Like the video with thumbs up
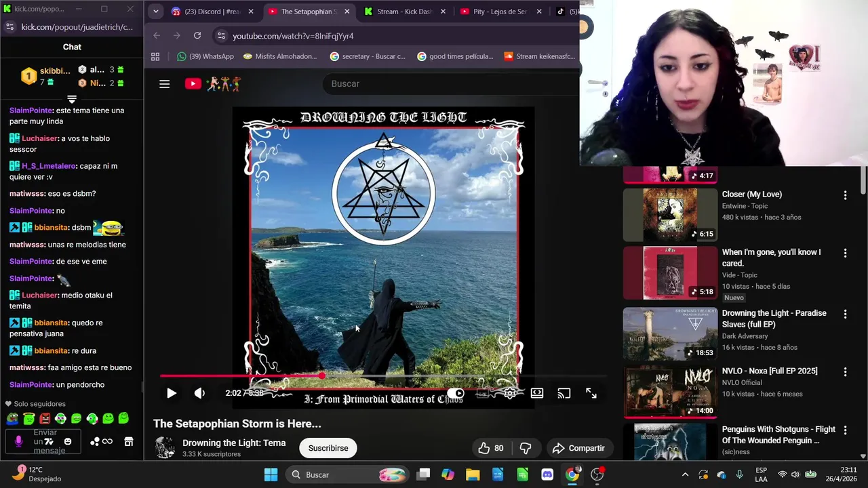Screen dimensions: 868x488 (491, 448)
